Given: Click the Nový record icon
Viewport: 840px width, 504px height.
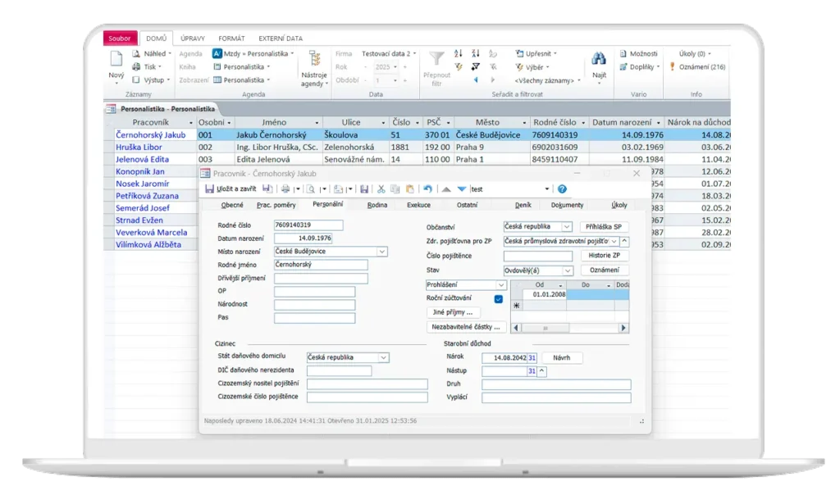Looking at the screenshot, I should tap(116, 59).
